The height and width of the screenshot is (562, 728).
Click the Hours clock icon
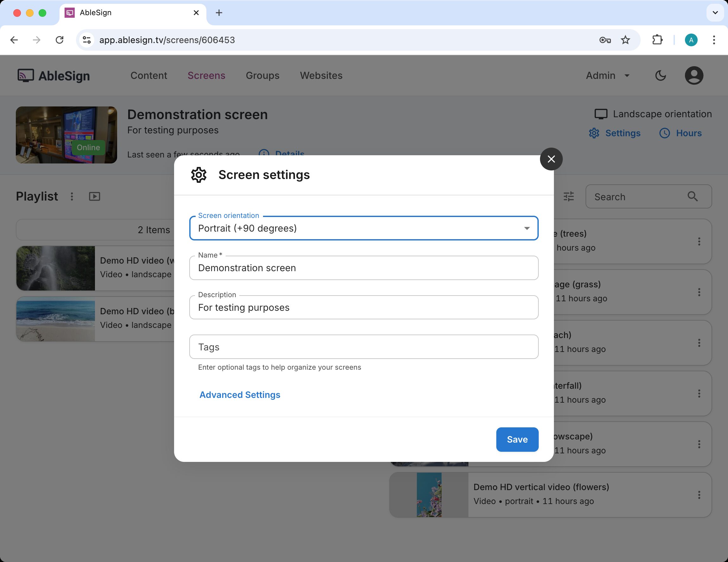click(x=664, y=133)
